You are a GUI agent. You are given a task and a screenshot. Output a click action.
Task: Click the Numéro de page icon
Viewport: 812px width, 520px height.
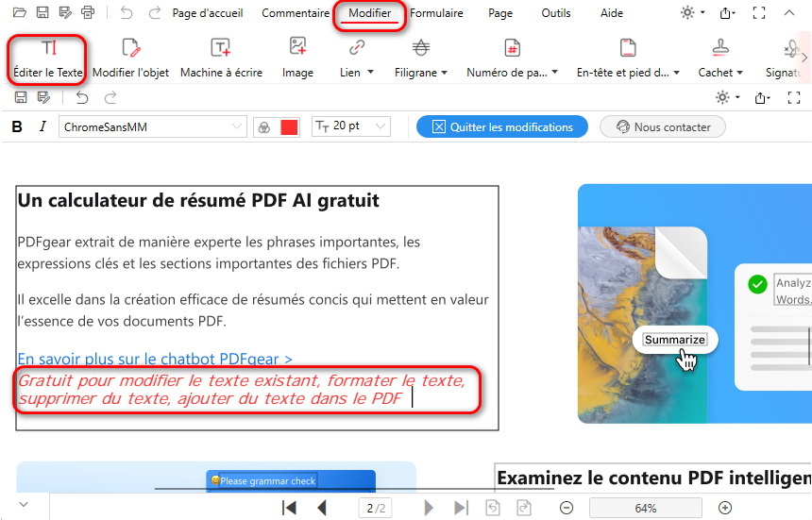pos(512,48)
